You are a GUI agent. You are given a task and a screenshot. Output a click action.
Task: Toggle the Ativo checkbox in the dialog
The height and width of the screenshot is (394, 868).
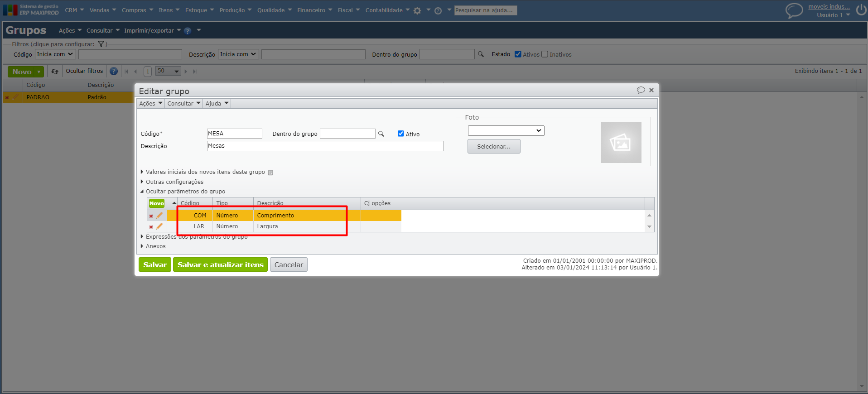400,134
